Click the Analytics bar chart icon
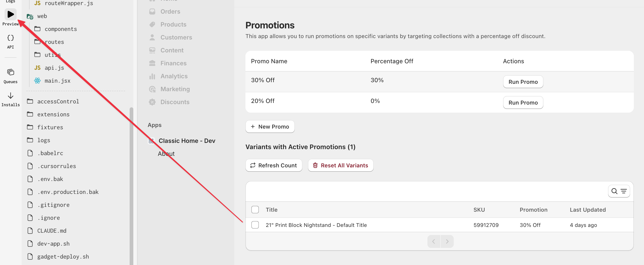Screen dimensions: 644x265 (x=152, y=76)
